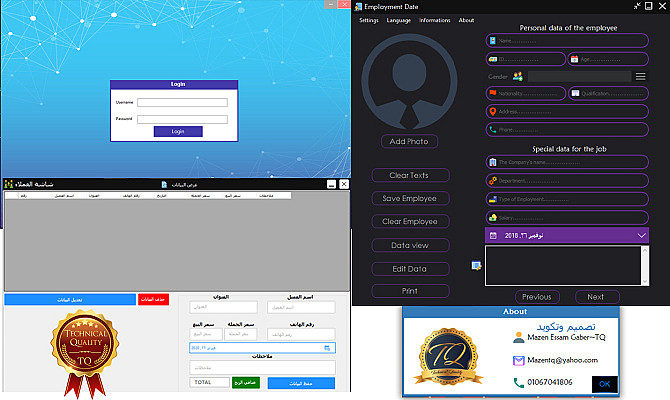Viewport: 670px width, 400px height.
Task: Click the Clear Texts button
Action: (x=410, y=175)
